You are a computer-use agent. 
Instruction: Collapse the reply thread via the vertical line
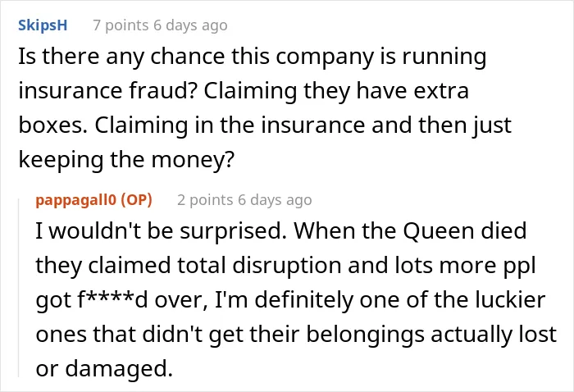click(x=19, y=287)
